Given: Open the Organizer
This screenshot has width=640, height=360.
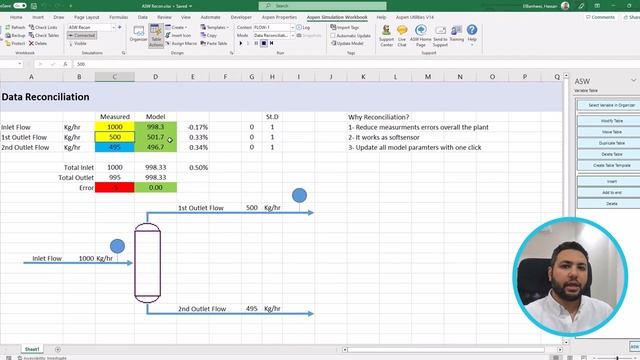Looking at the screenshot, I should pyautogui.click(x=138, y=34).
